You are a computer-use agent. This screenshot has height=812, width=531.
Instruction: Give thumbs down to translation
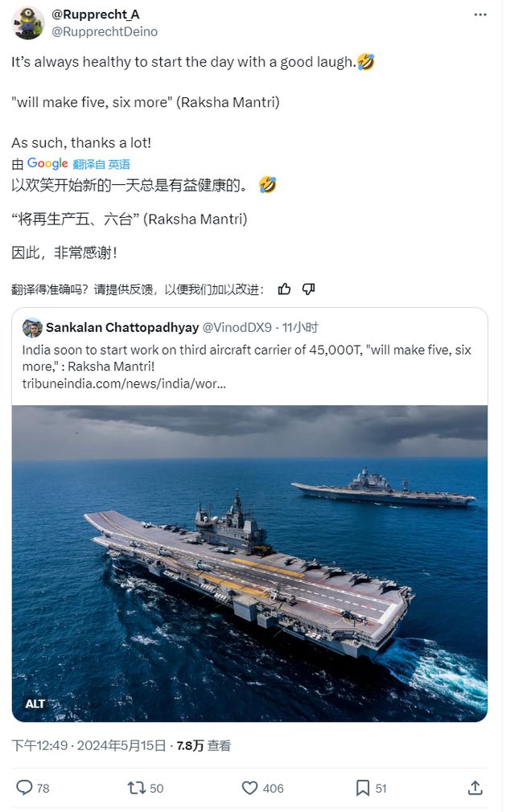308,289
